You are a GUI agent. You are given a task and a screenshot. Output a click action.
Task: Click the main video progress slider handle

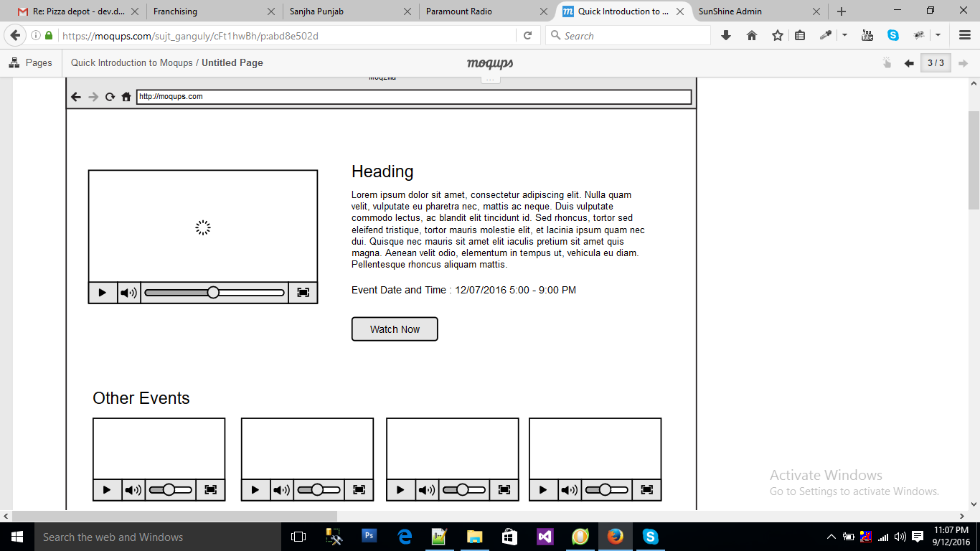pos(213,293)
